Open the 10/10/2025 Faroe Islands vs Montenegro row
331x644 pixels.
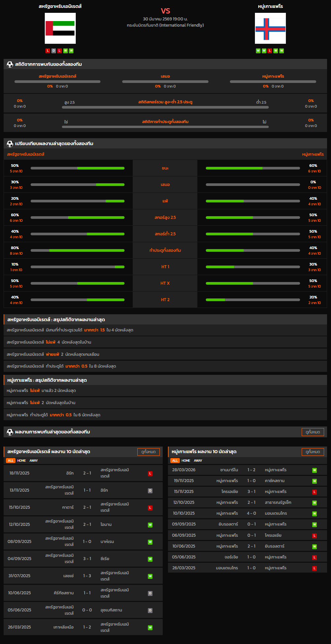click(x=247, y=513)
